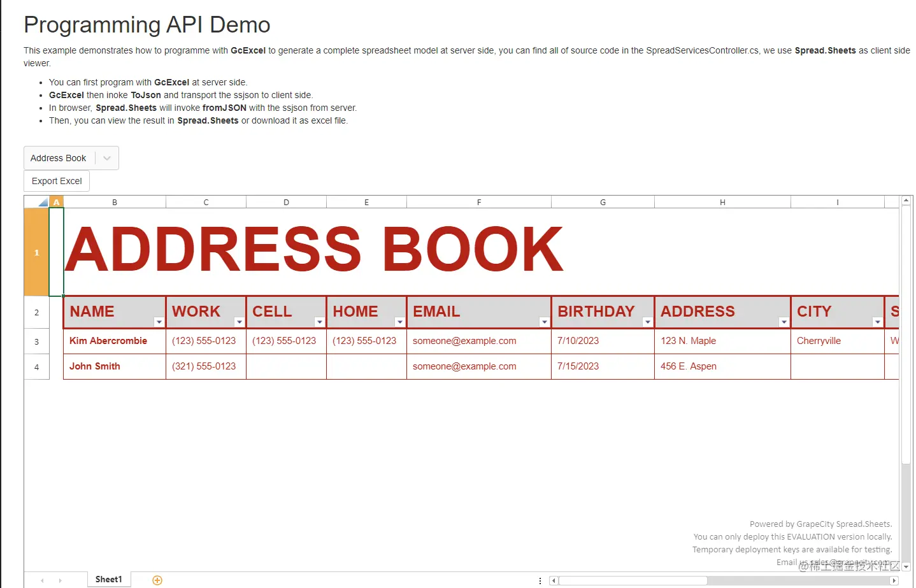This screenshot has width=916, height=588.
Task: Click the EMAIL header cell text
Action: (x=436, y=312)
